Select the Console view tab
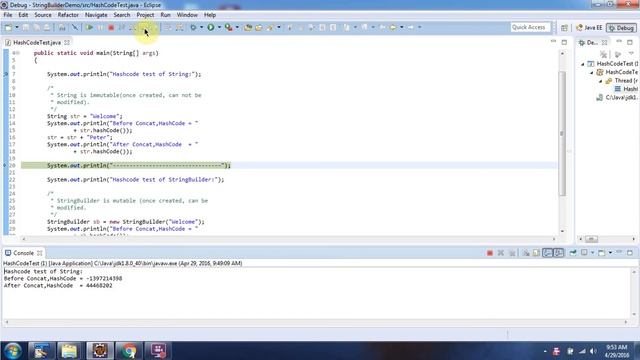Screen dimensions: 640x360 tap(23, 253)
